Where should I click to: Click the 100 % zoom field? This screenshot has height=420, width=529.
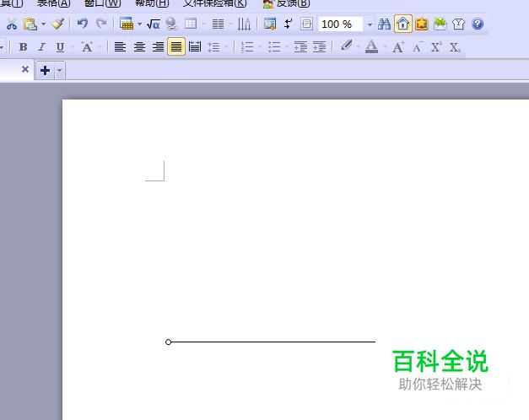click(341, 24)
